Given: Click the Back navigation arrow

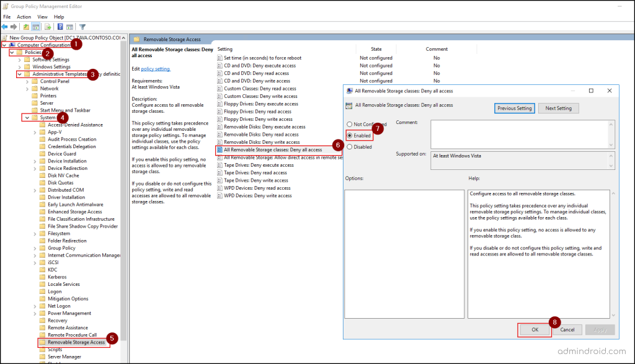Looking at the screenshot, I should pos(5,26).
